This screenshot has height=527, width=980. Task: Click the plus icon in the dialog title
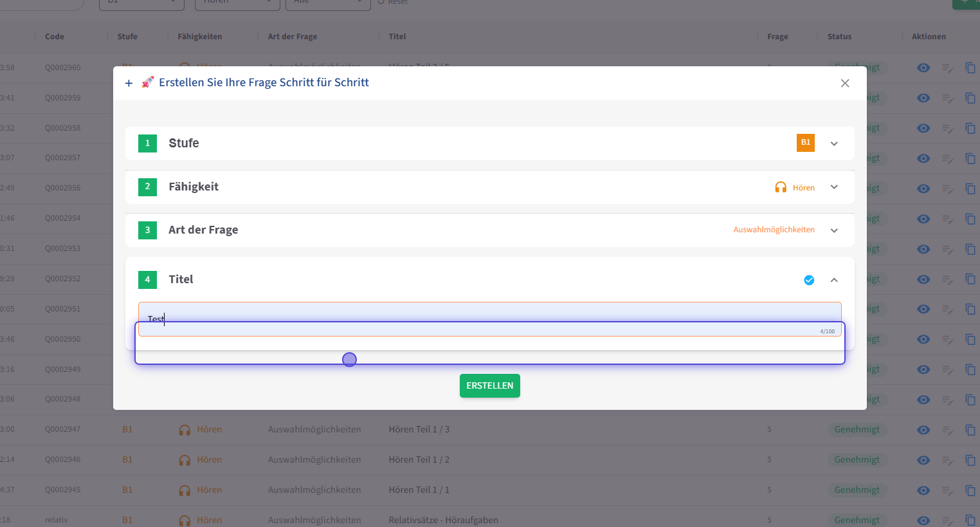[x=129, y=83]
